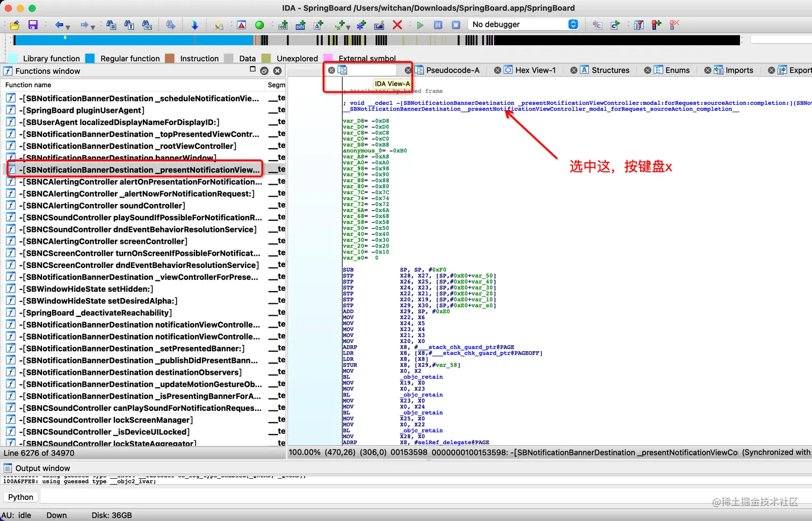Click the red X delete icon
This screenshot has width=812, height=521.
[397, 25]
